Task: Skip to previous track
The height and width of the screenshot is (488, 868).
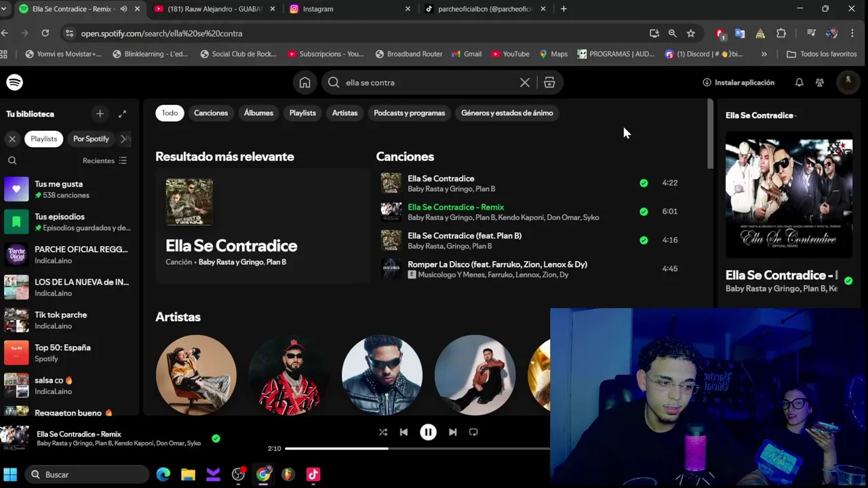Action: click(x=403, y=432)
